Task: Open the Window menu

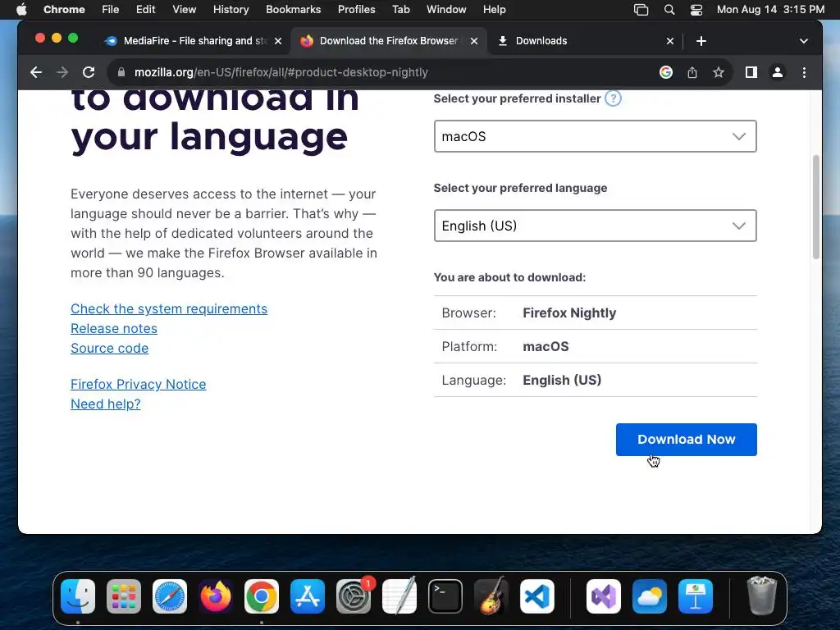Action: 446,10
